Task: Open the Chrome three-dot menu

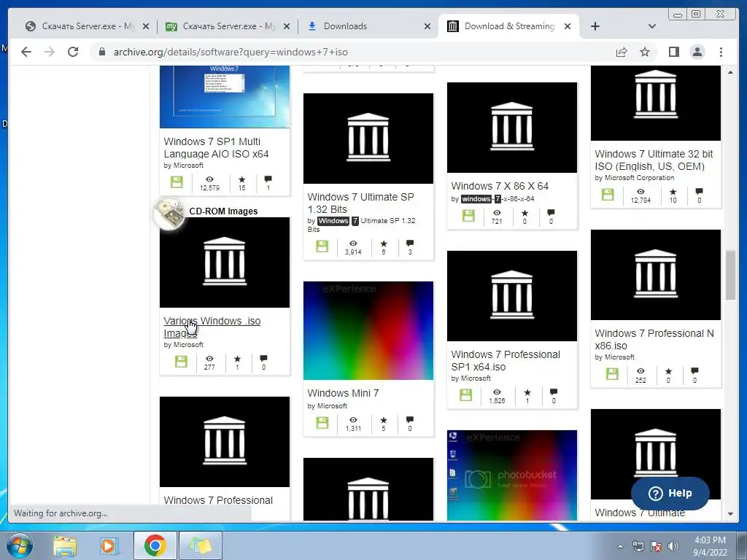Action: (721, 52)
